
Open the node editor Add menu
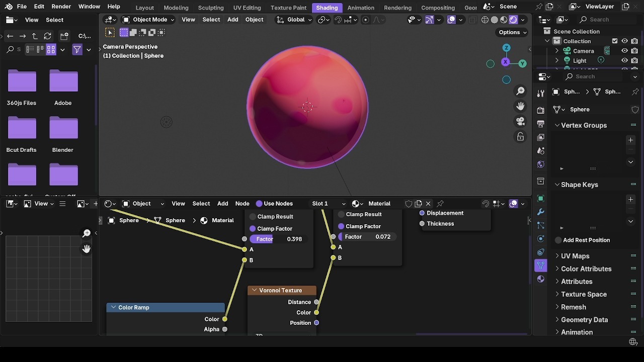pyautogui.click(x=222, y=204)
